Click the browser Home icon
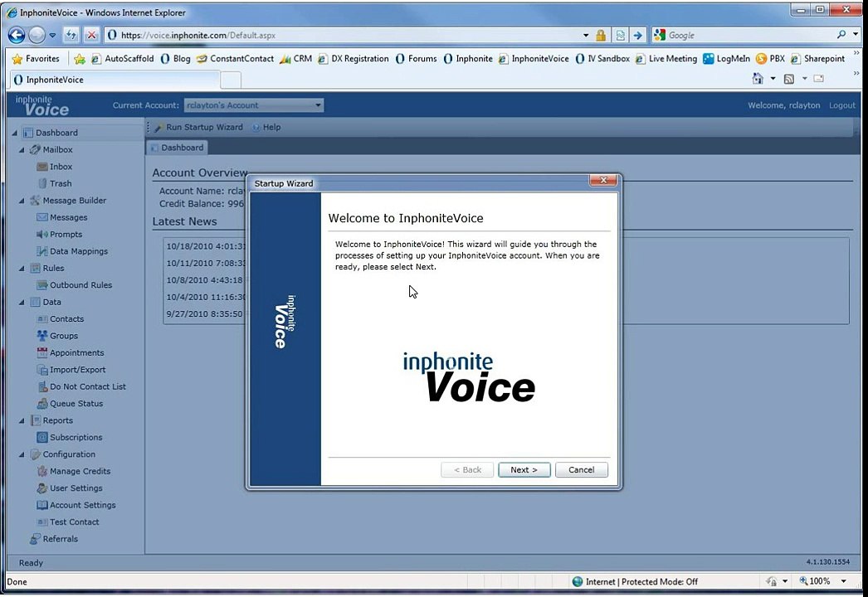The image size is (868, 597). coord(758,79)
